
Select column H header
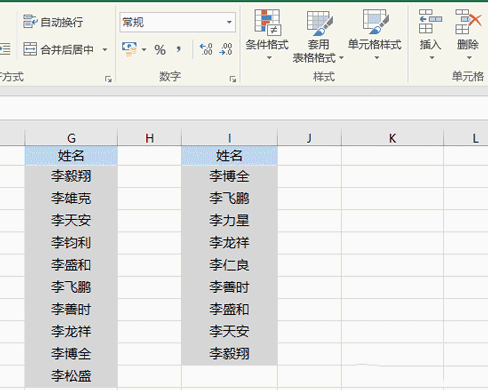[149, 138]
